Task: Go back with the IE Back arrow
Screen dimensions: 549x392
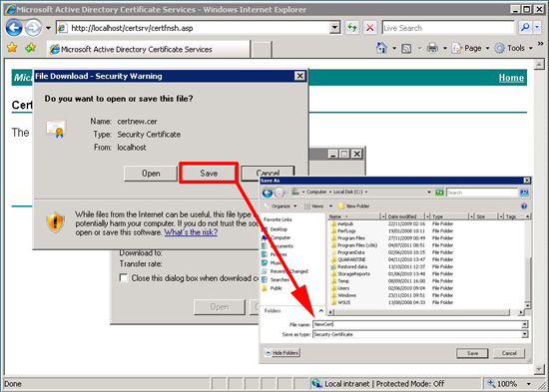Action: [x=14, y=28]
